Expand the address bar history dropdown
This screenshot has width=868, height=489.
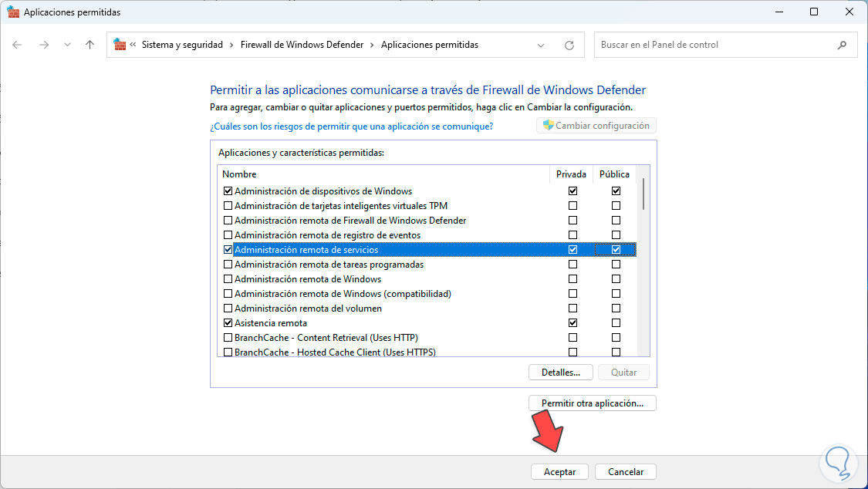pyautogui.click(x=541, y=46)
